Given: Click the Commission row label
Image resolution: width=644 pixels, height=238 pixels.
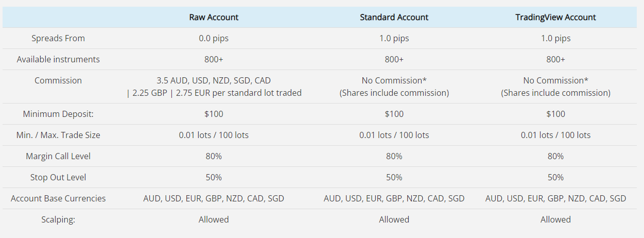Looking at the screenshot, I should tap(58, 80).
